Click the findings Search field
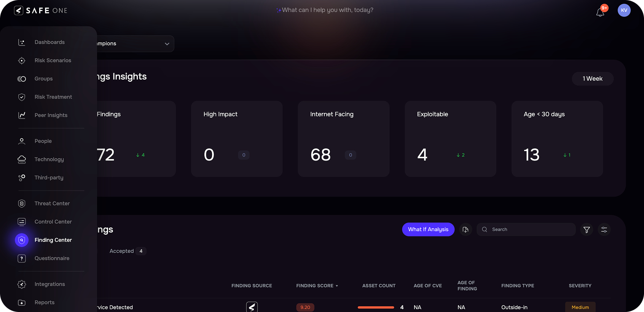Image resolution: width=644 pixels, height=312 pixels. tap(526, 229)
